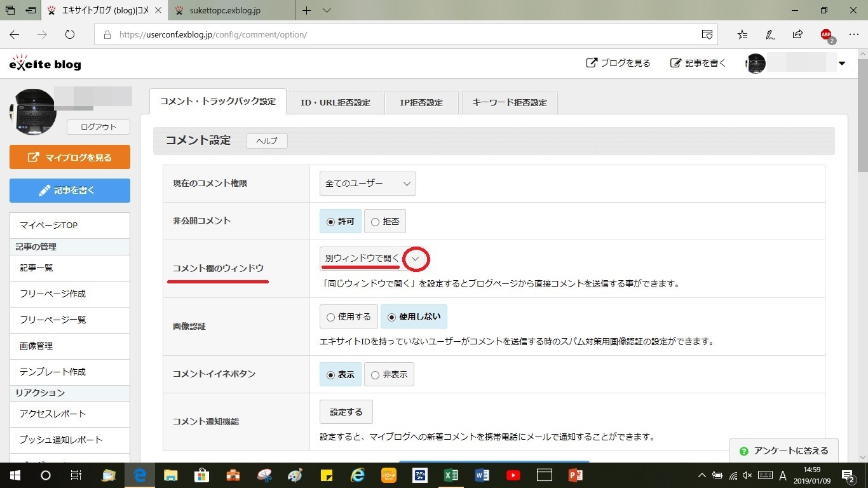Show hidden system tray icons
Image resolution: width=868 pixels, height=488 pixels.
click(x=702, y=475)
